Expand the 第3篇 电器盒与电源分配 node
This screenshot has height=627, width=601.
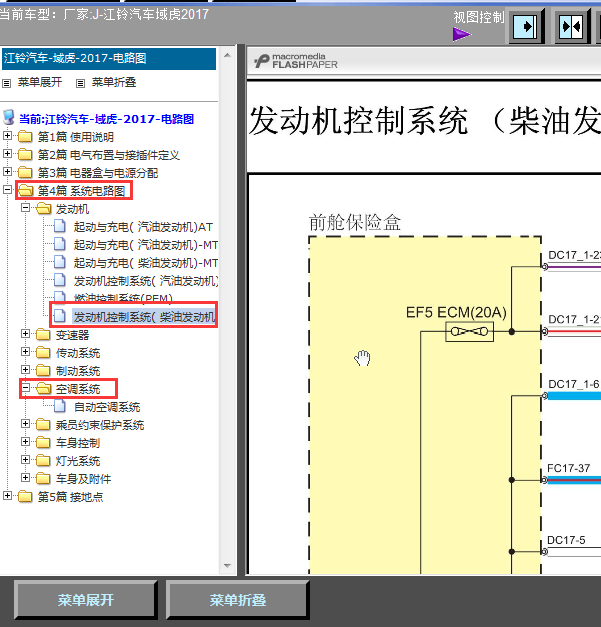7,172
